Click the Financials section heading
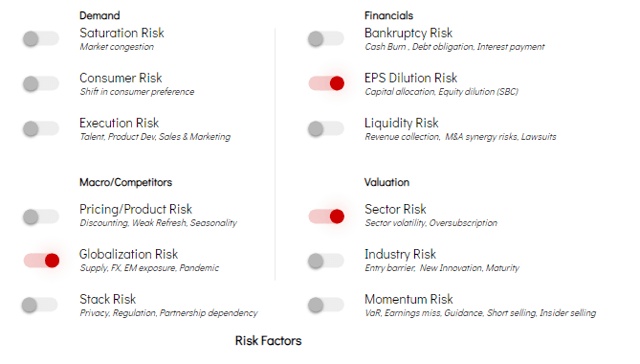This screenshot has height=364, width=640. (389, 16)
